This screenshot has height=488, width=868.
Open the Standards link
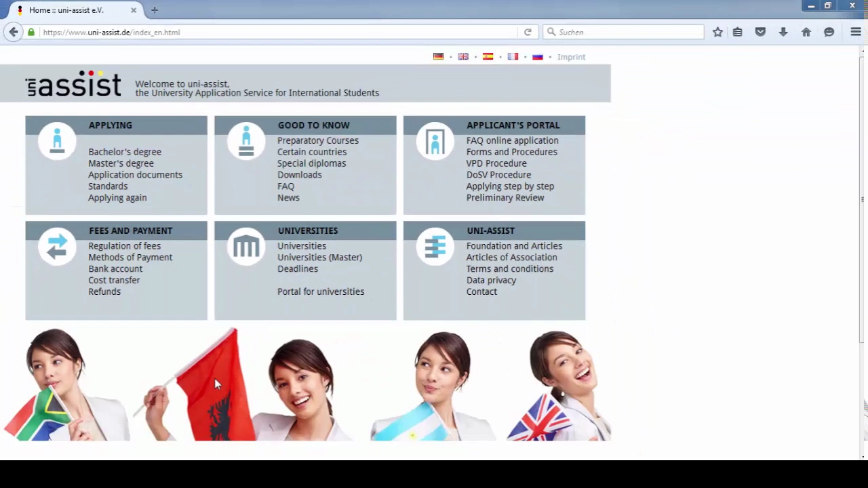click(108, 186)
